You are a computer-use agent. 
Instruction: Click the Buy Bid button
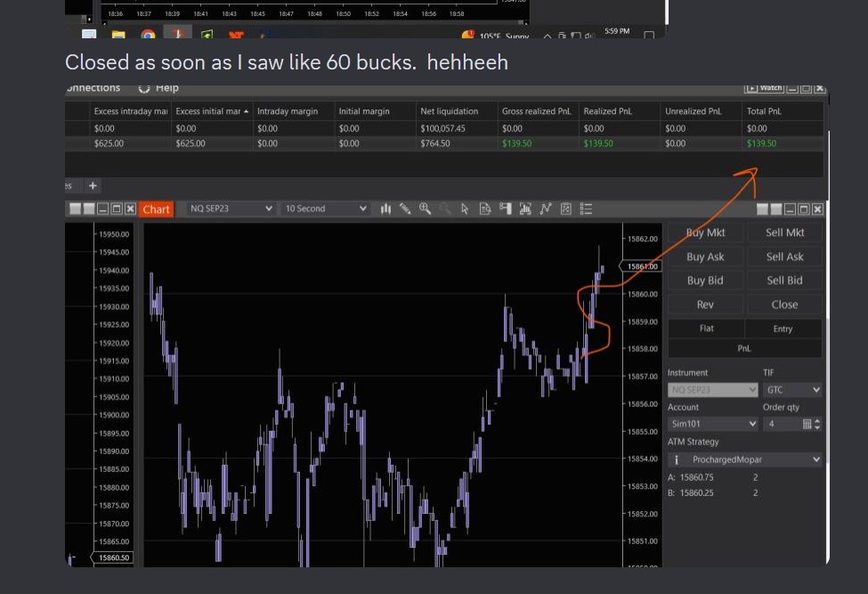[705, 281]
